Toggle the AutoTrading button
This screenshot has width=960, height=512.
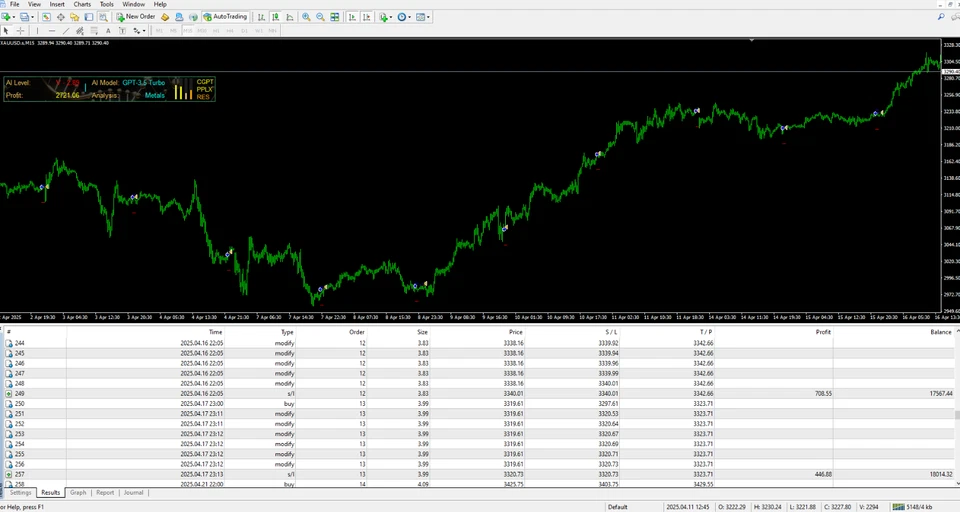tap(225, 17)
